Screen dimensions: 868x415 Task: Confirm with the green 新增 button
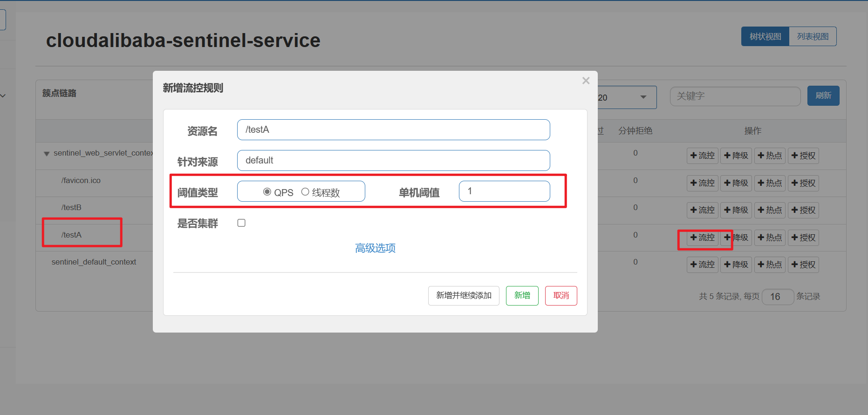522,296
